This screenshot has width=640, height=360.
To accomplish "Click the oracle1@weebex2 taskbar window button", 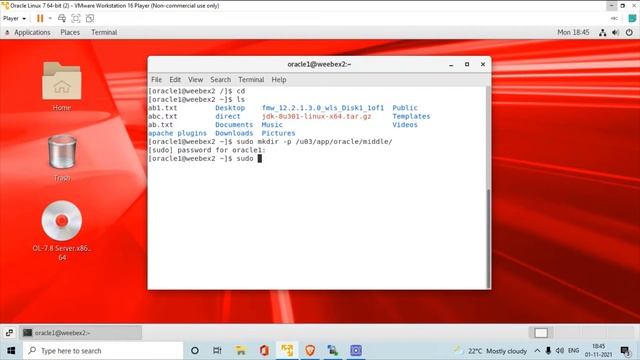I will (x=81, y=333).
